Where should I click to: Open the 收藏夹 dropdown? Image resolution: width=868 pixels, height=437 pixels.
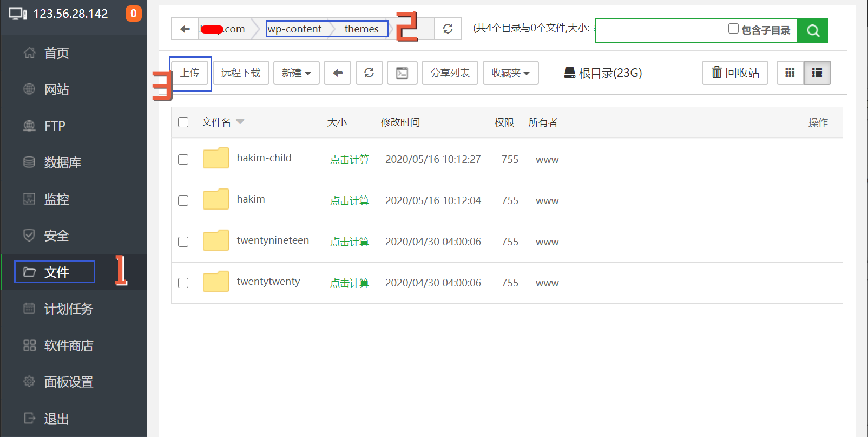pos(510,73)
